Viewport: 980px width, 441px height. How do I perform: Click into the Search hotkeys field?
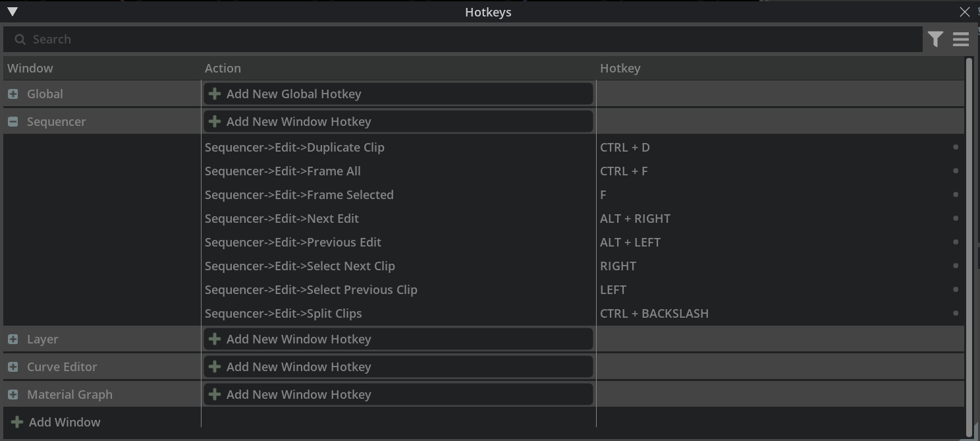click(461, 40)
